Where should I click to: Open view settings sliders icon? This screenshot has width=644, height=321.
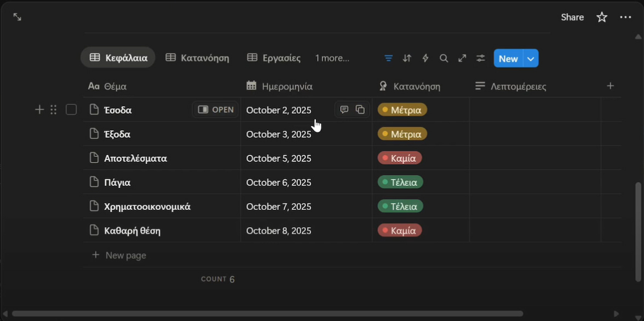[481, 58]
